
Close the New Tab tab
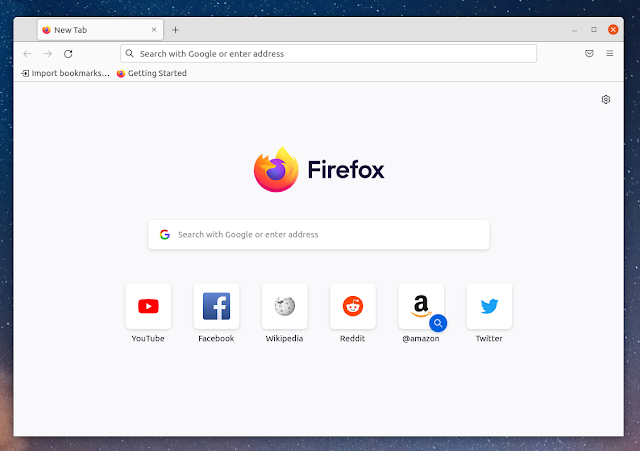click(x=154, y=30)
